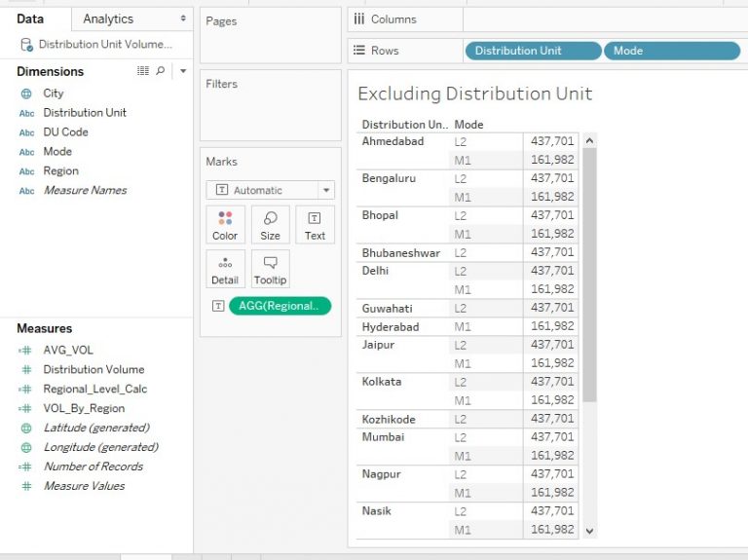Image resolution: width=748 pixels, height=560 pixels.
Task: Click the Mode column header in table
Action: (468, 125)
